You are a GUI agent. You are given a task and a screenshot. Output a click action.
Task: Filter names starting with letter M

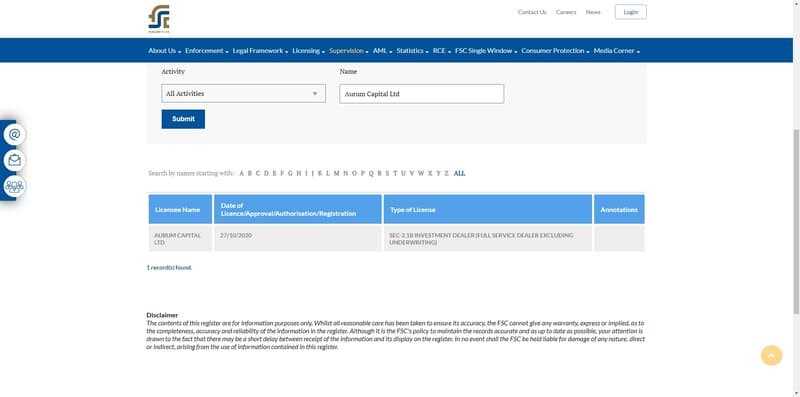pos(336,173)
